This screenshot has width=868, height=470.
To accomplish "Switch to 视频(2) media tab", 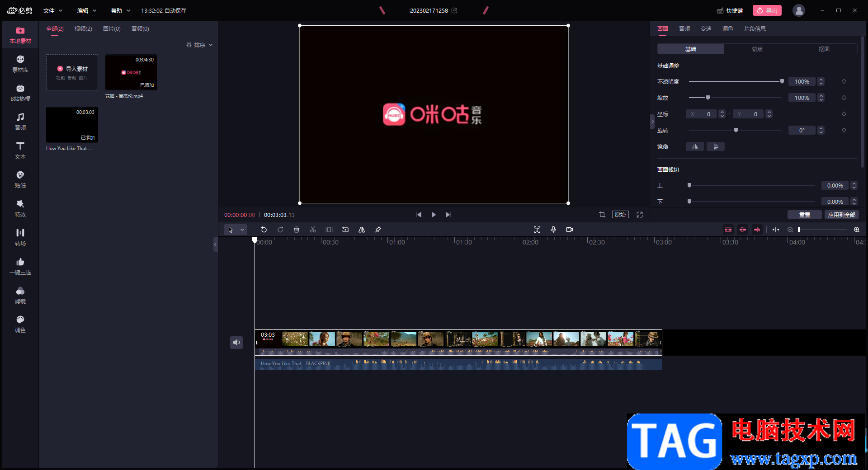I will pyautogui.click(x=83, y=28).
